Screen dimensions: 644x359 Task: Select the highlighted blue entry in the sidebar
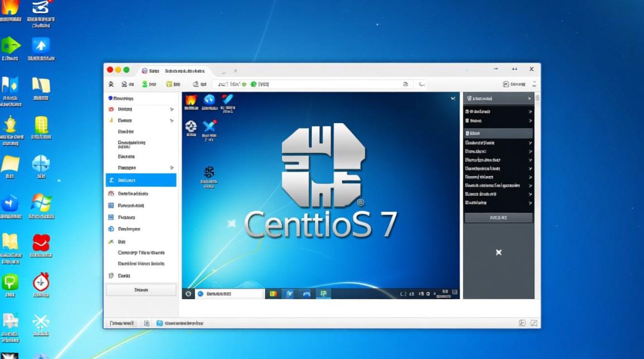click(x=141, y=180)
